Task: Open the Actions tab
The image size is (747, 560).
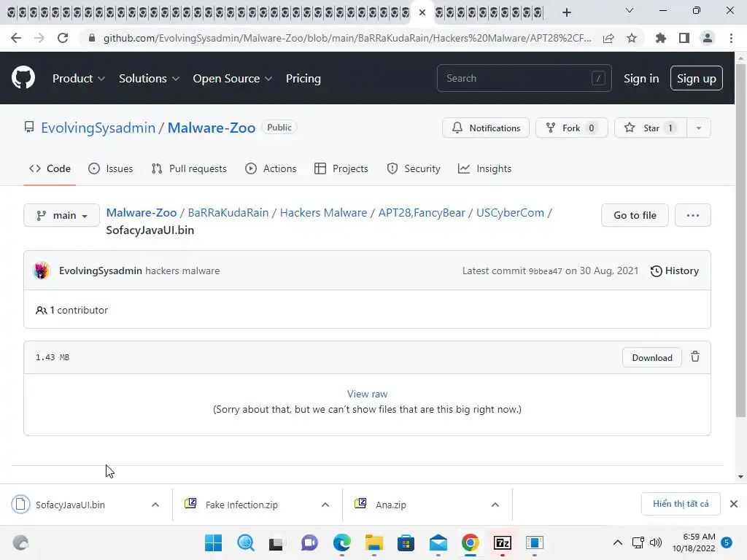Action: [x=271, y=168]
